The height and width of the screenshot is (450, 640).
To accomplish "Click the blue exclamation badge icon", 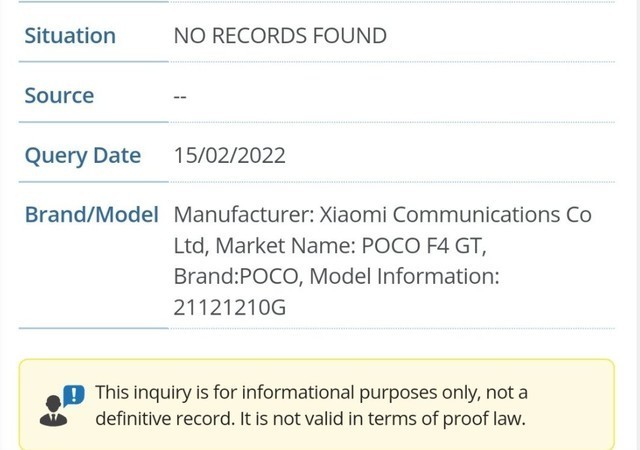I will tap(74, 395).
